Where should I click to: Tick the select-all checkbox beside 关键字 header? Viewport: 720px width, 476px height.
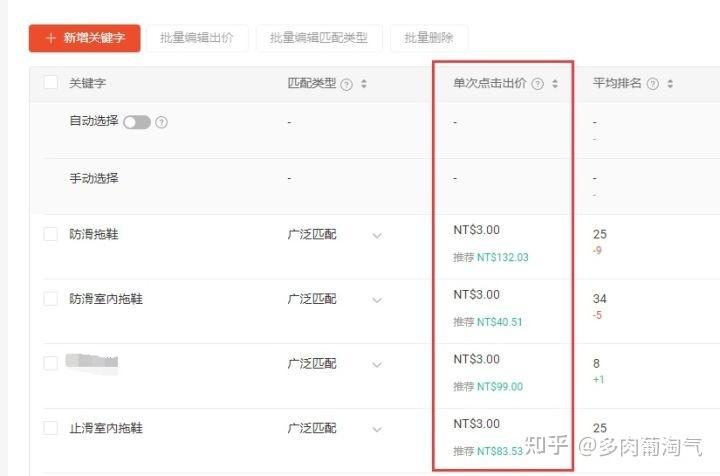[51, 83]
